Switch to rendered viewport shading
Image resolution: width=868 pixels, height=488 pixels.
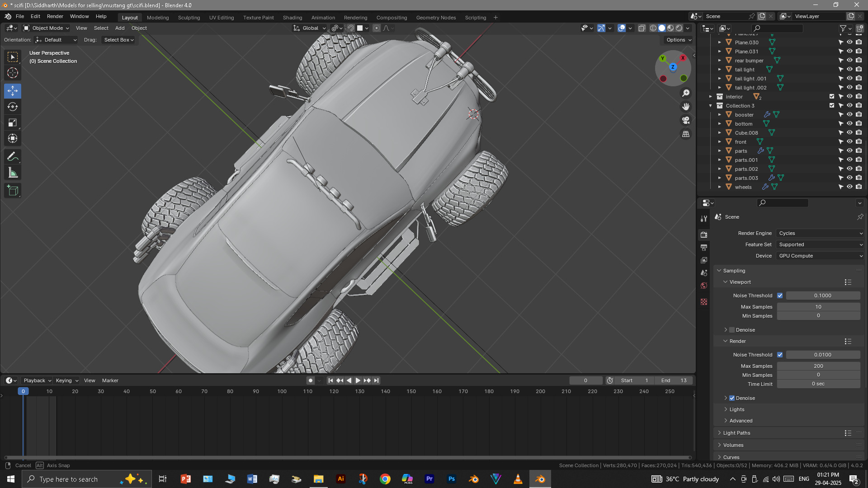point(679,28)
